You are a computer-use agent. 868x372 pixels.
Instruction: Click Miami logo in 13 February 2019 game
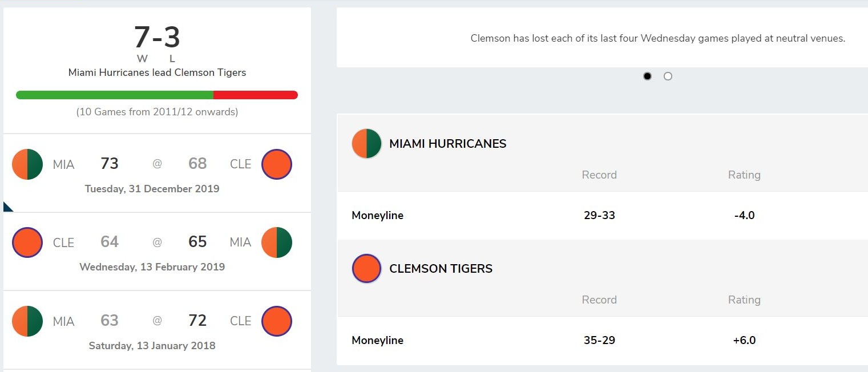pos(277,242)
